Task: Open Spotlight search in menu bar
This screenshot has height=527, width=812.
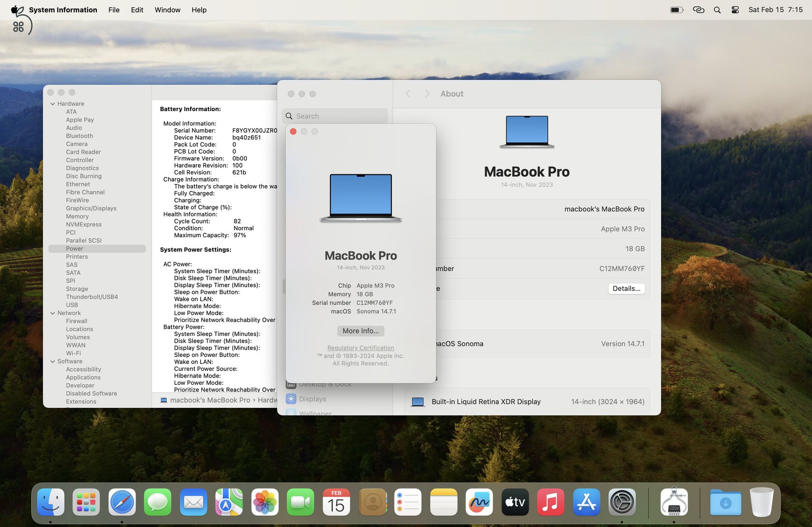Action: [x=717, y=10]
